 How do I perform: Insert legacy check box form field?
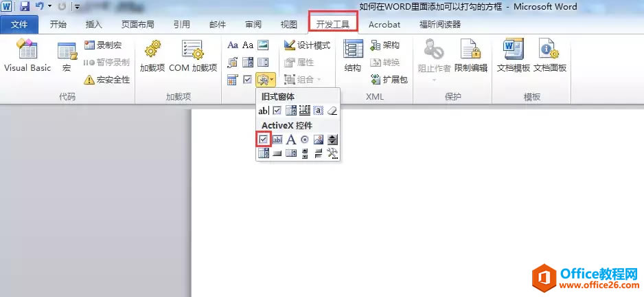click(x=277, y=110)
